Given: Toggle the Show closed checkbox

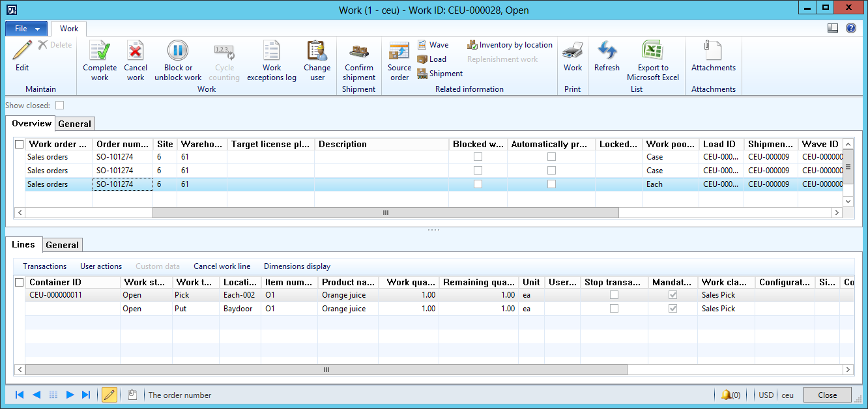Looking at the screenshot, I should pyautogui.click(x=60, y=106).
